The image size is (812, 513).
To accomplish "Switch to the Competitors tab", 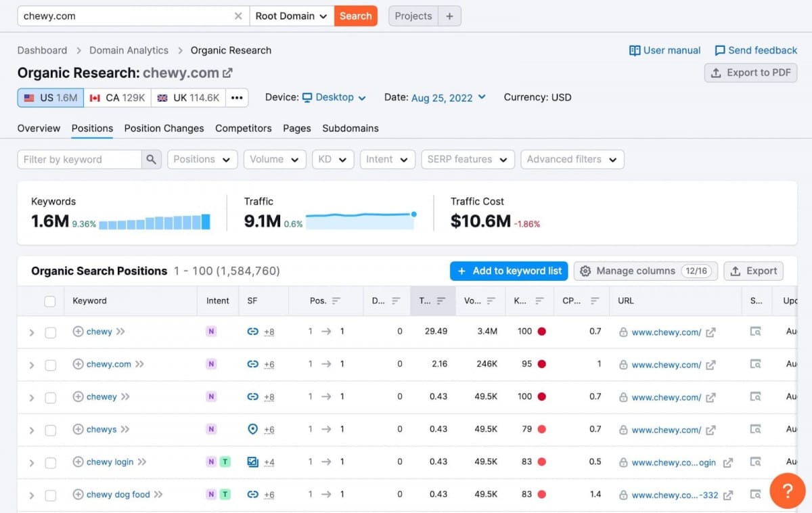I will (243, 128).
